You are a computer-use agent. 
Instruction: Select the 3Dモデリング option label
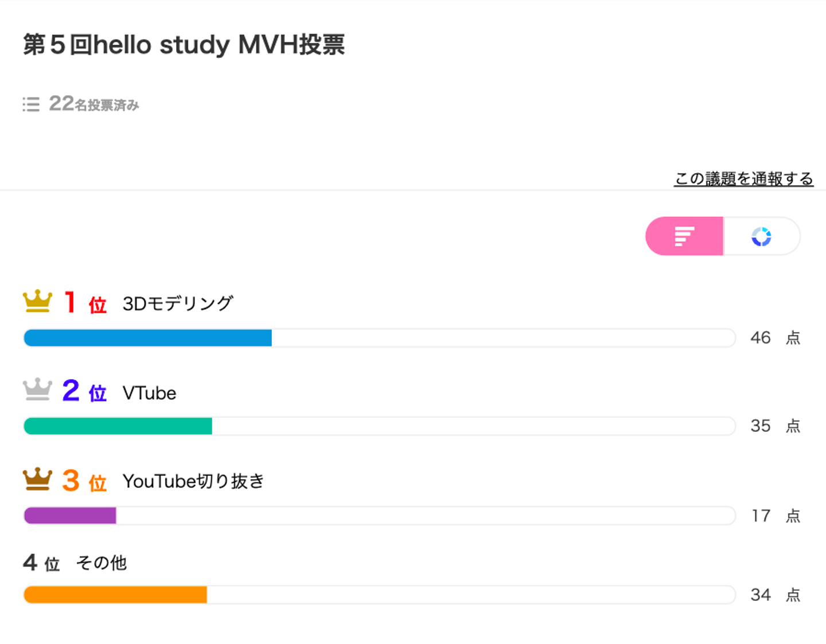click(x=178, y=303)
